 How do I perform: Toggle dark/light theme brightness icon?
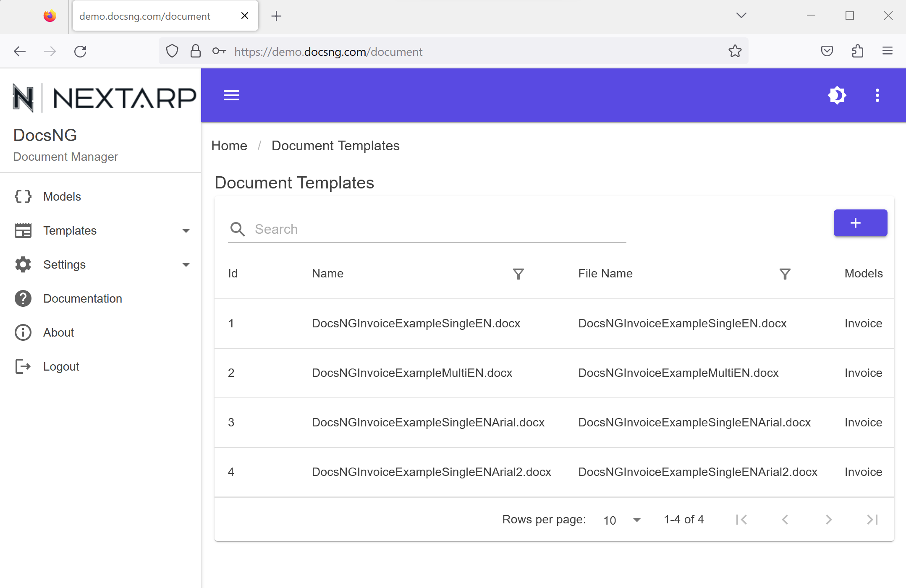pyautogui.click(x=837, y=95)
